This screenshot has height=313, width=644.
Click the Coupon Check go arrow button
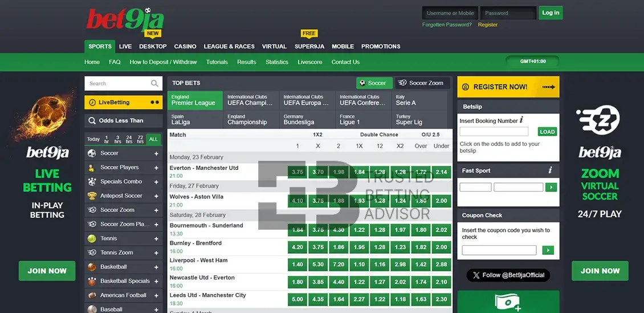click(548, 250)
